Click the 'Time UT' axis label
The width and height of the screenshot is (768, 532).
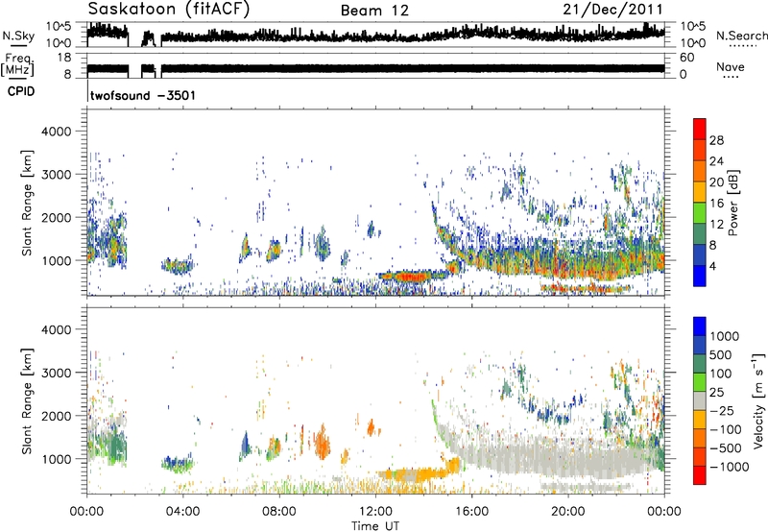pos(375,526)
